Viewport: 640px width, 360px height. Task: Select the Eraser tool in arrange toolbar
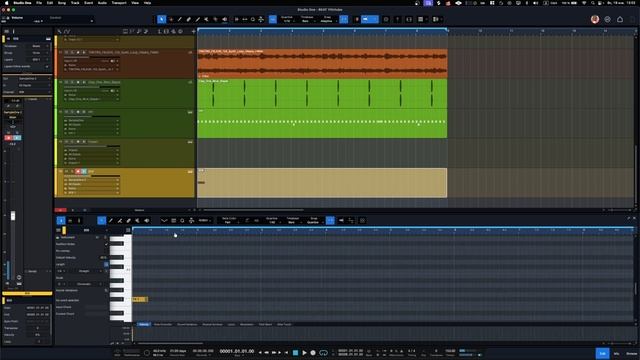(x=189, y=19)
